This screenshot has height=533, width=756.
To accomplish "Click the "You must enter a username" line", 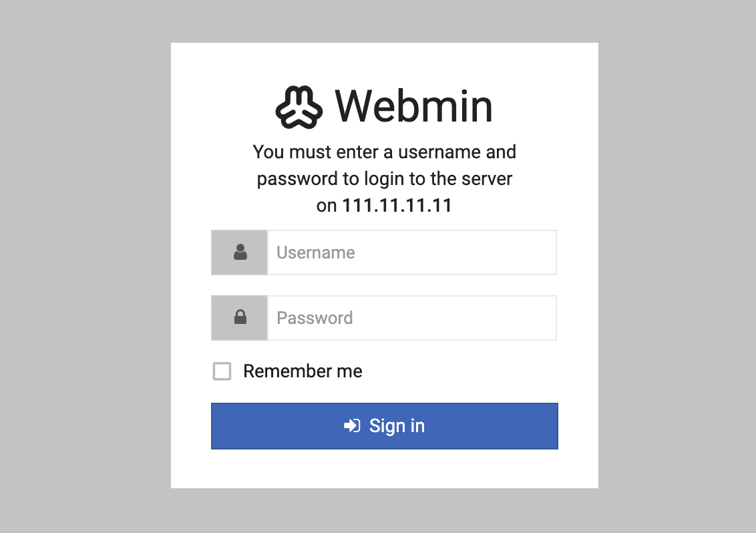I will [x=384, y=152].
